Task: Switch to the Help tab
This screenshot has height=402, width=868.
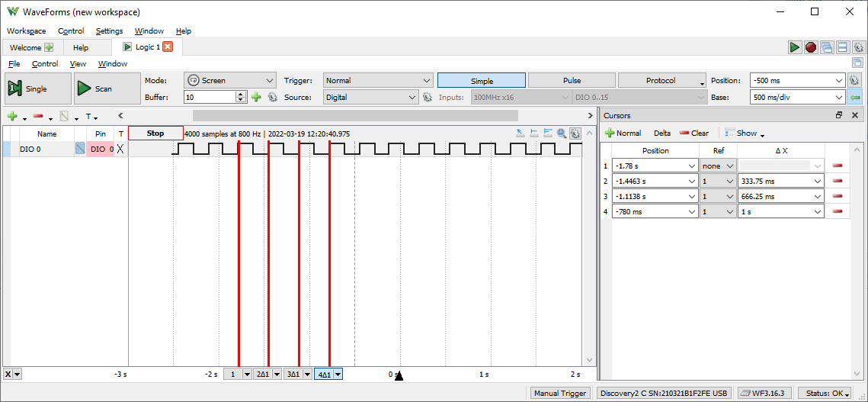Action: (x=81, y=48)
